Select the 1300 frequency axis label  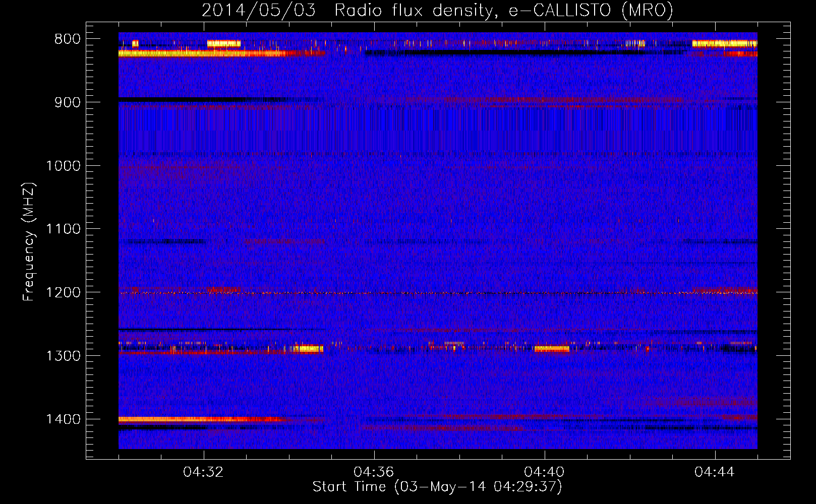click(x=63, y=356)
